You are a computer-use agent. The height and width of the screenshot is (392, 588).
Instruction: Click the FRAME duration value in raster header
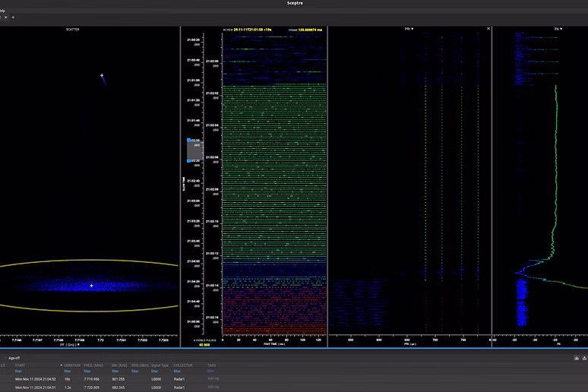coord(310,30)
